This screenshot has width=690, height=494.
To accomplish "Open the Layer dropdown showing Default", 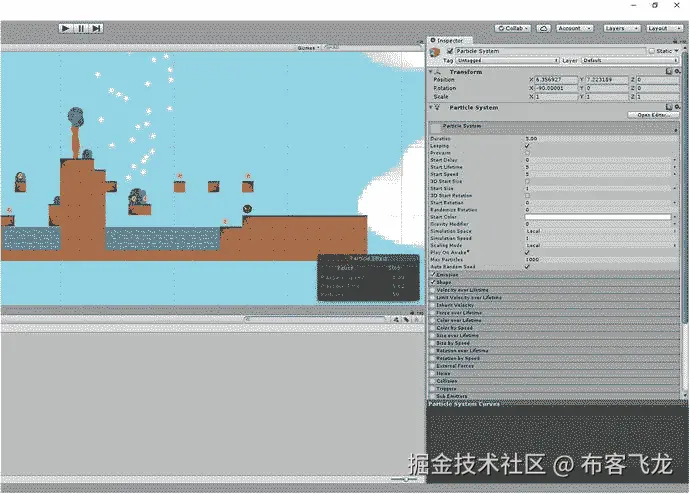I will click(630, 60).
